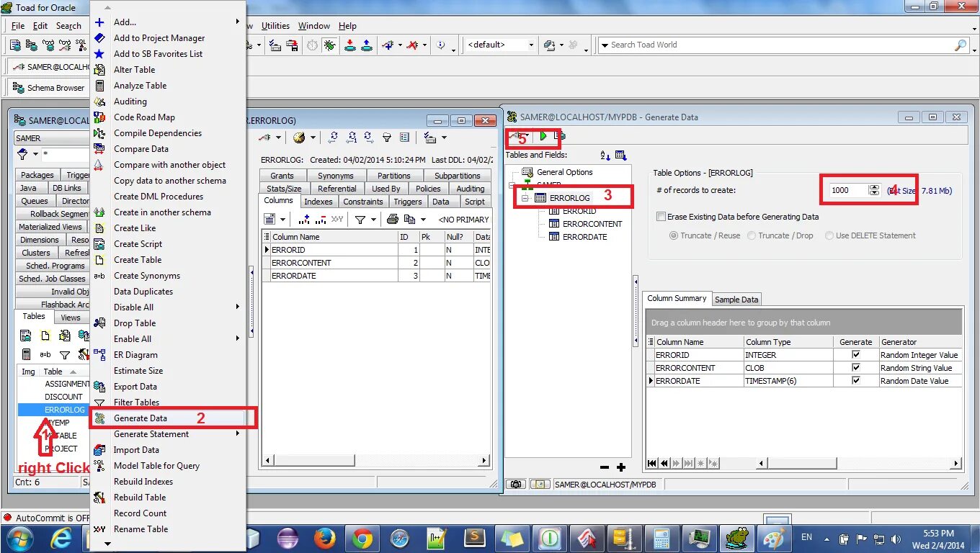Image resolution: width=980 pixels, height=553 pixels.
Task: Open the Utilities menu
Action: click(275, 26)
